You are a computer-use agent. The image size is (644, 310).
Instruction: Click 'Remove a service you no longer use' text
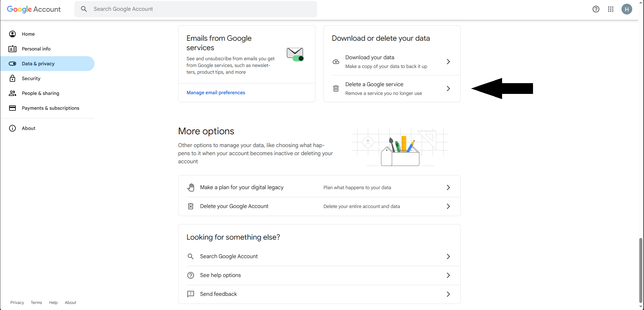[x=383, y=93]
